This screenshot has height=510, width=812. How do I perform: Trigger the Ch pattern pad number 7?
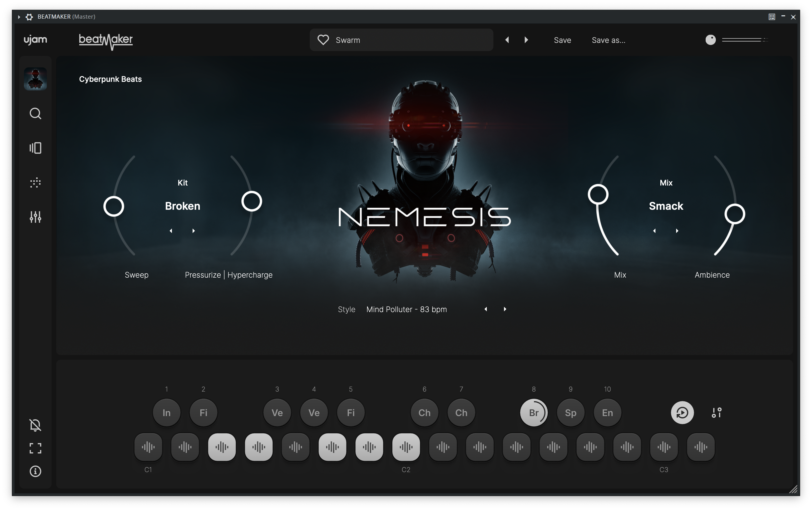pyautogui.click(x=461, y=413)
